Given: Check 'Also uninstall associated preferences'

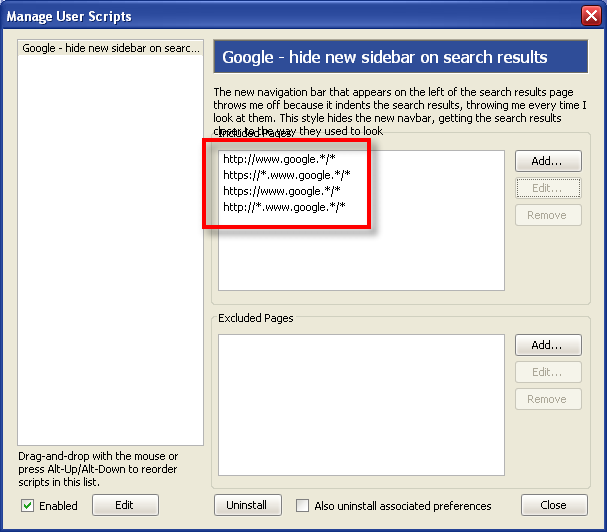Looking at the screenshot, I should (302, 505).
